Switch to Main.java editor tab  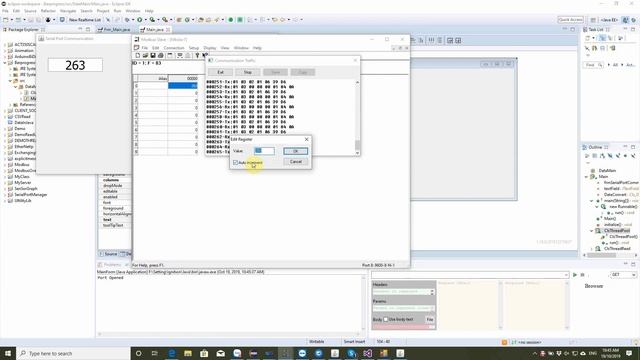[155, 30]
